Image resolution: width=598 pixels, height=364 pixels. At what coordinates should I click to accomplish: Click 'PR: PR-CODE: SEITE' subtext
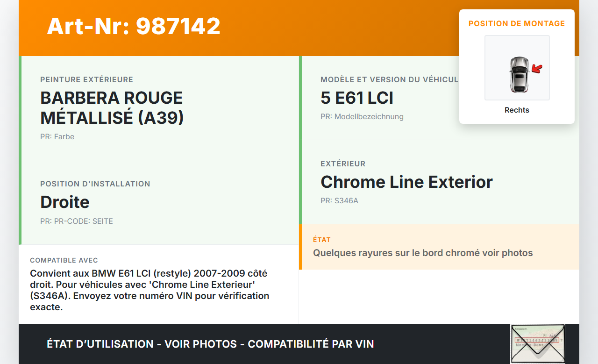(x=77, y=221)
